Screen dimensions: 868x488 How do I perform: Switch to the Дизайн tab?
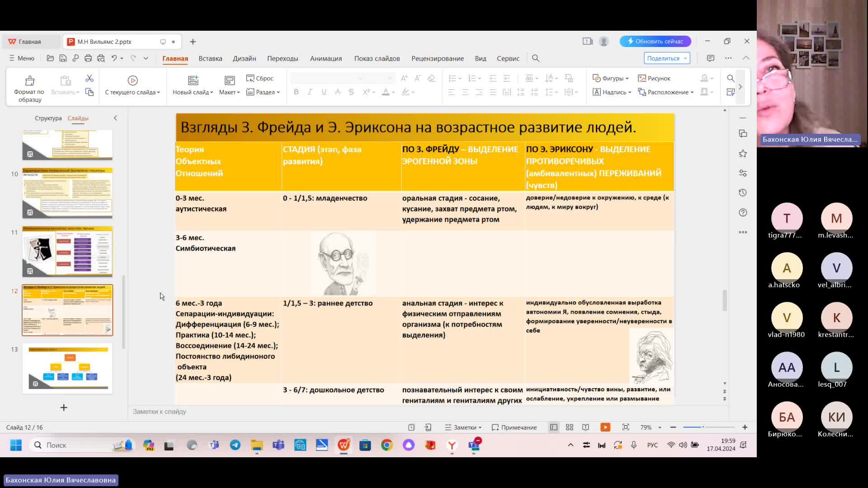(244, 58)
